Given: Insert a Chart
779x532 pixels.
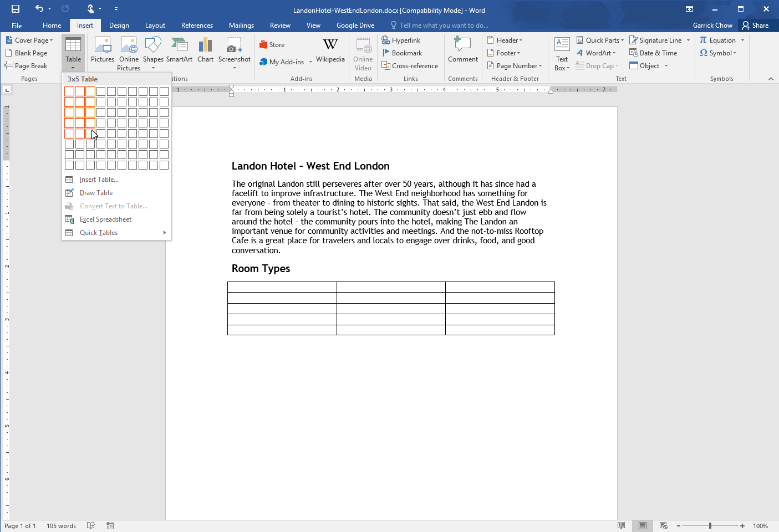Looking at the screenshot, I should pyautogui.click(x=205, y=50).
